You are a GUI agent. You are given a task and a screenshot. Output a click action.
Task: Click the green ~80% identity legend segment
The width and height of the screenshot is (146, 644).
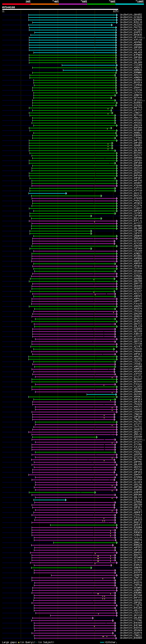point(101,4)
